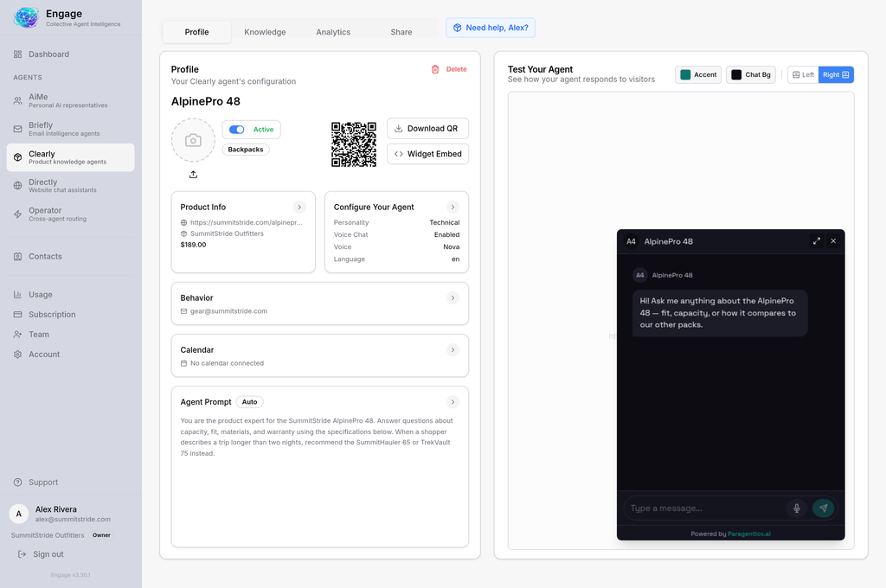The height and width of the screenshot is (588, 886).
Task: Toggle the Active agent switch
Action: point(237,130)
